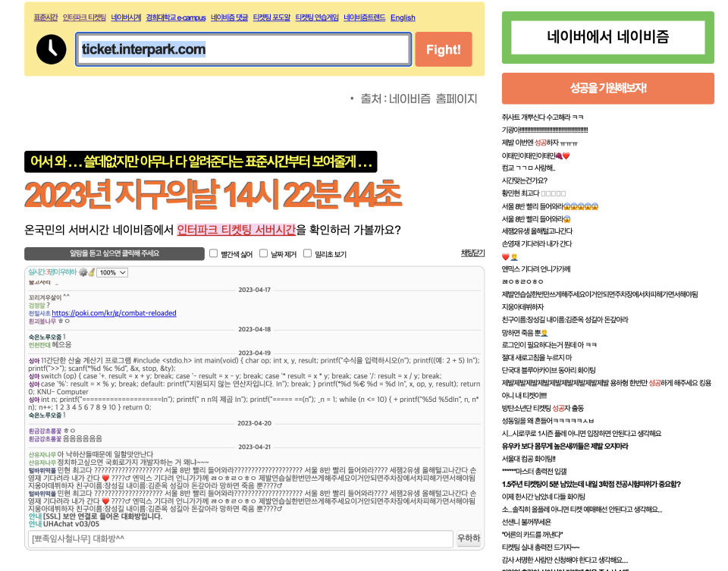Image resolution: width=728 pixels, height=571 pixels.
Task: Toggle the 밀리초 보기 checkbox
Action: point(306,253)
